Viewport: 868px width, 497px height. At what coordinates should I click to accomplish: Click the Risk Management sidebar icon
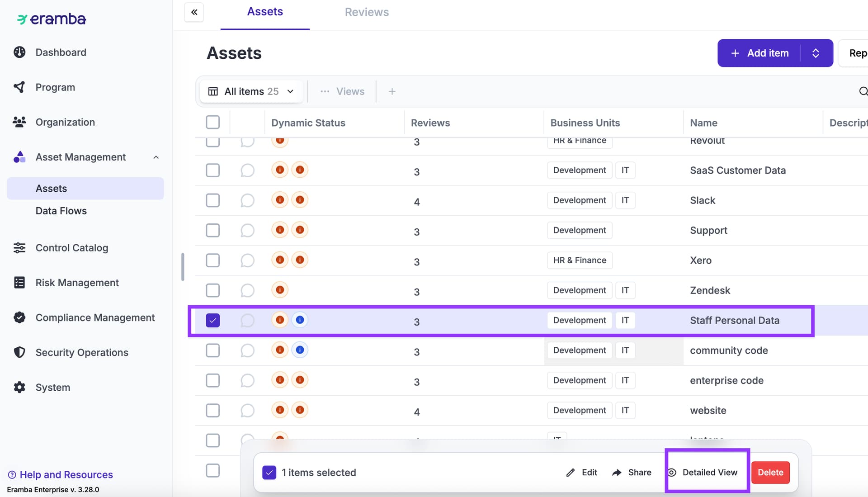tap(19, 283)
